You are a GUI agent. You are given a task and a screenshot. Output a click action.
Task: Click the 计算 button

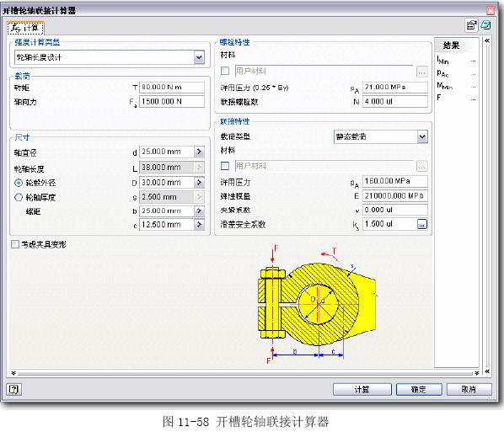pos(362,390)
